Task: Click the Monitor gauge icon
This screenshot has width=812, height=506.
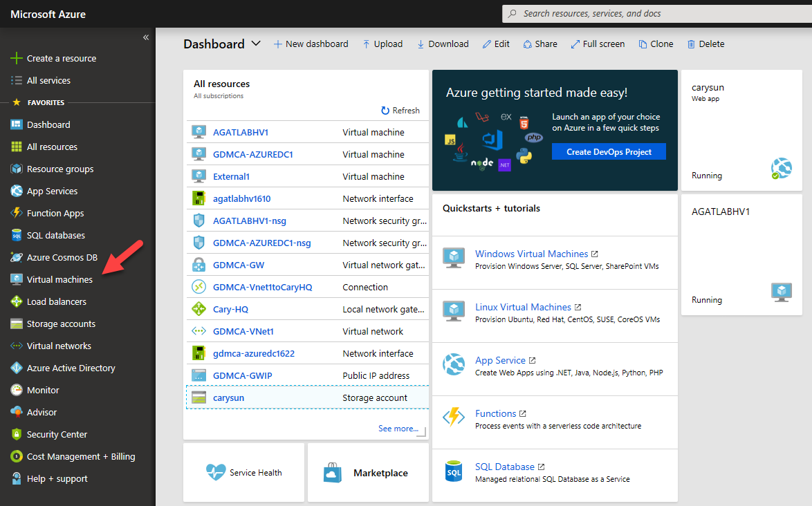Action: (17, 390)
